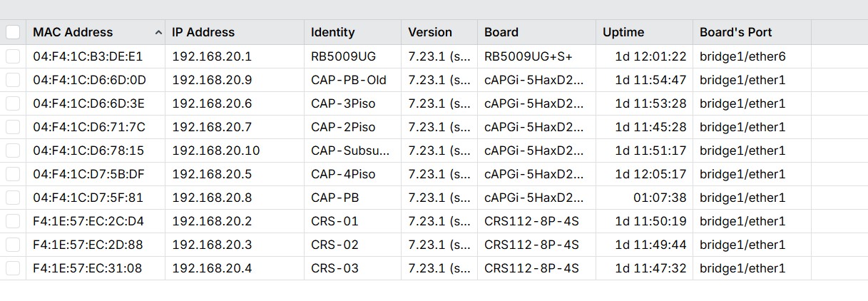Click the CAP-Subsu... identity entry
This screenshot has width=868, height=301.
click(x=351, y=150)
